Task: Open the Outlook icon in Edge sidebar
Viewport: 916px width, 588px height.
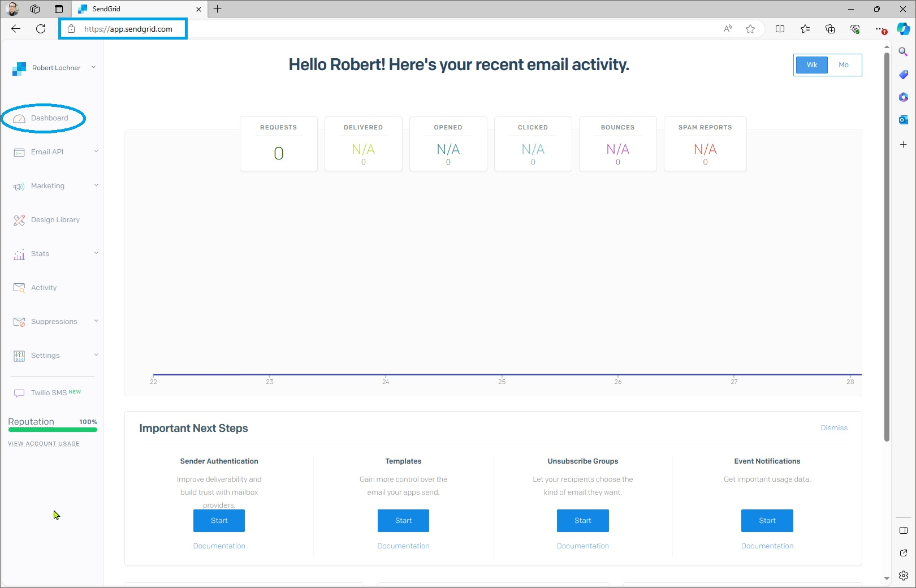Action: pos(904,120)
